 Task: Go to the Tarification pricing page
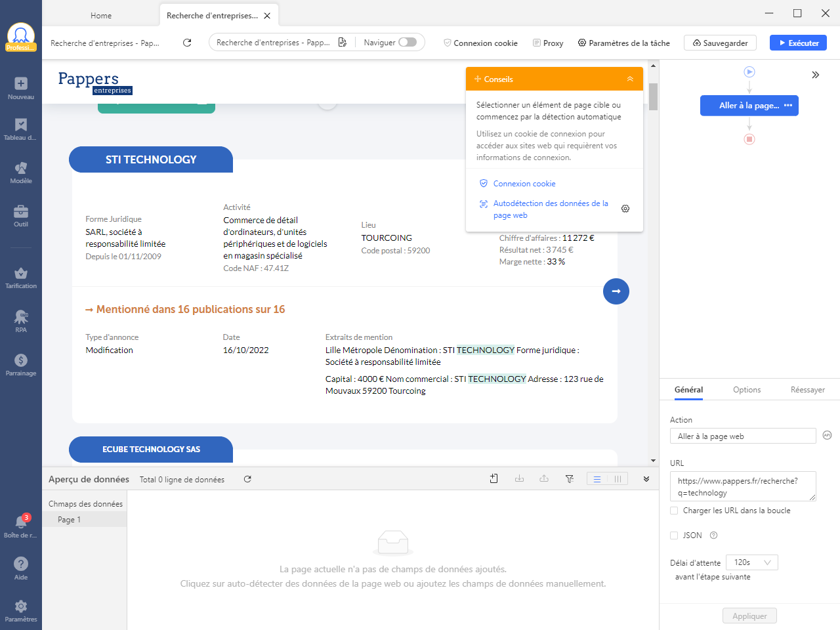[x=21, y=278]
